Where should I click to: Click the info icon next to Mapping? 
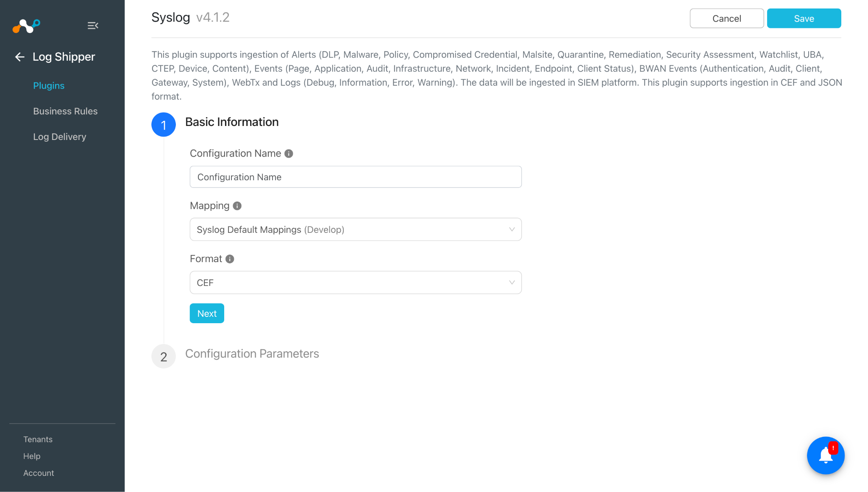237,206
